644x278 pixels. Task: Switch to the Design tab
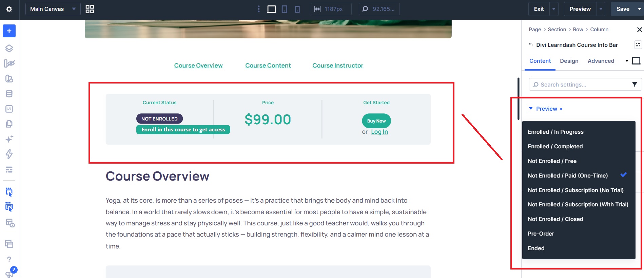569,61
